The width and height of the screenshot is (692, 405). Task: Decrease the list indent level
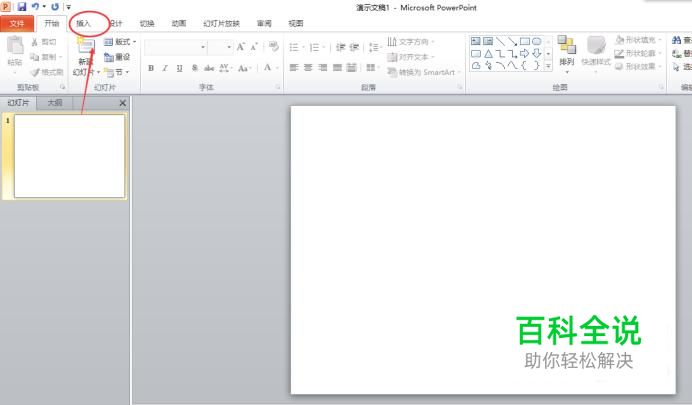[x=340, y=47]
